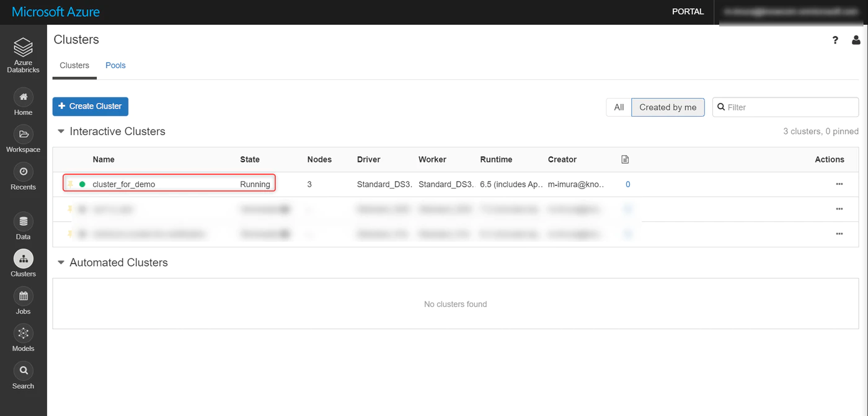Open actions menu for cluster_for_demo
Image resolution: width=868 pixels, height=416 pixels.
coord(839,184)
